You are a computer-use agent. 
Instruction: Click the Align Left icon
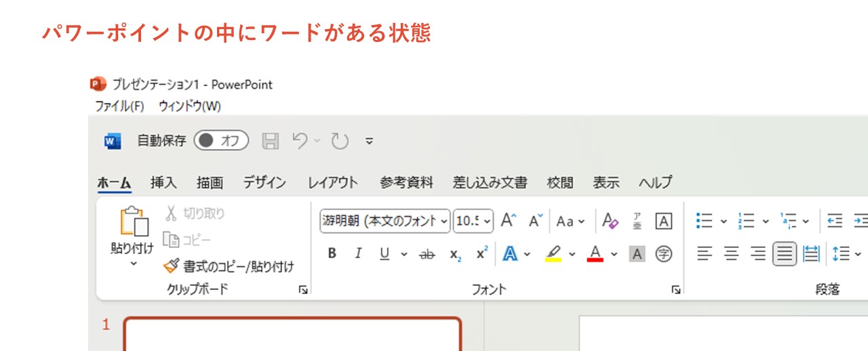[x=705, y=254]
